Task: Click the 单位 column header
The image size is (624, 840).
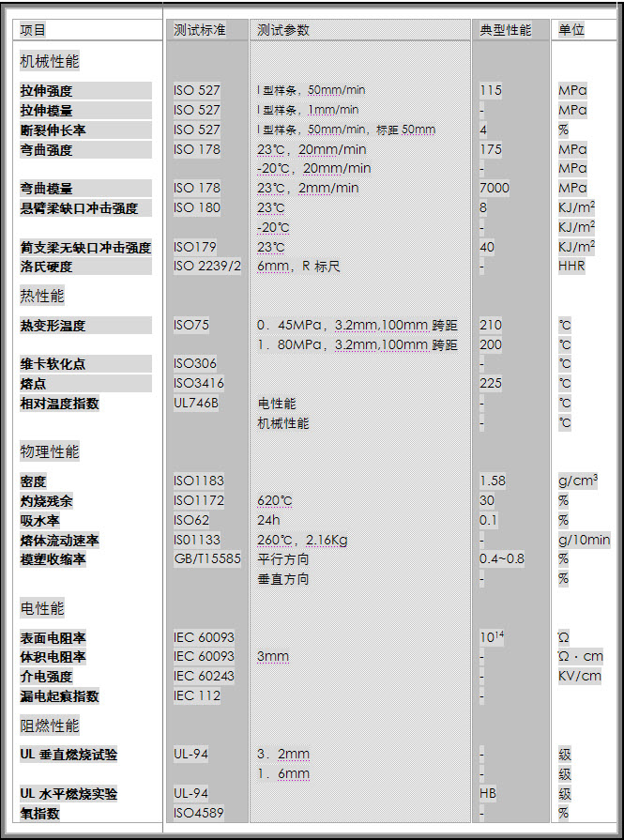Action: [x=571, y=30]
